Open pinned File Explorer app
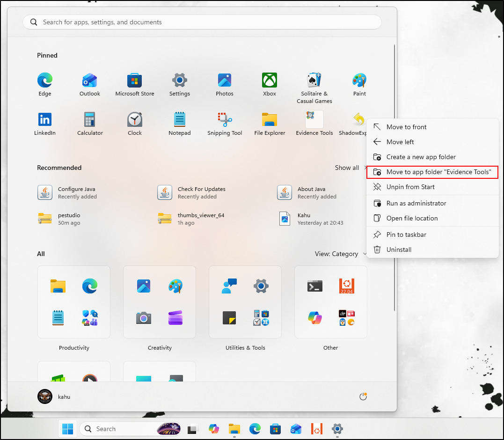 pyautogui.click(x=270, y=124)
